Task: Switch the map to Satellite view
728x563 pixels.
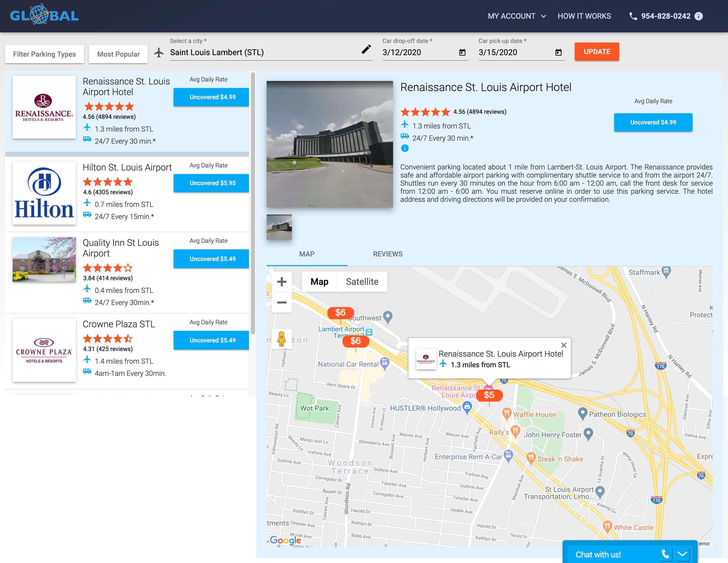Action: (362, 282)
